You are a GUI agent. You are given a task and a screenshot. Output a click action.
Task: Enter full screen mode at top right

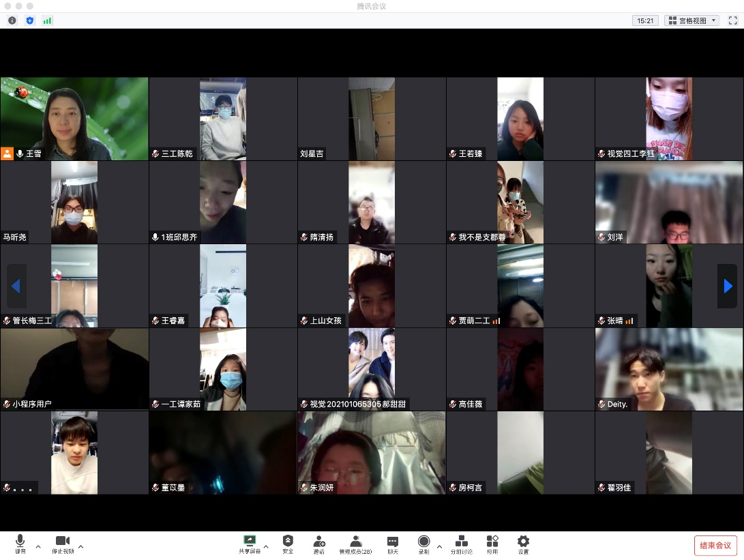click(x=733, y=20)
